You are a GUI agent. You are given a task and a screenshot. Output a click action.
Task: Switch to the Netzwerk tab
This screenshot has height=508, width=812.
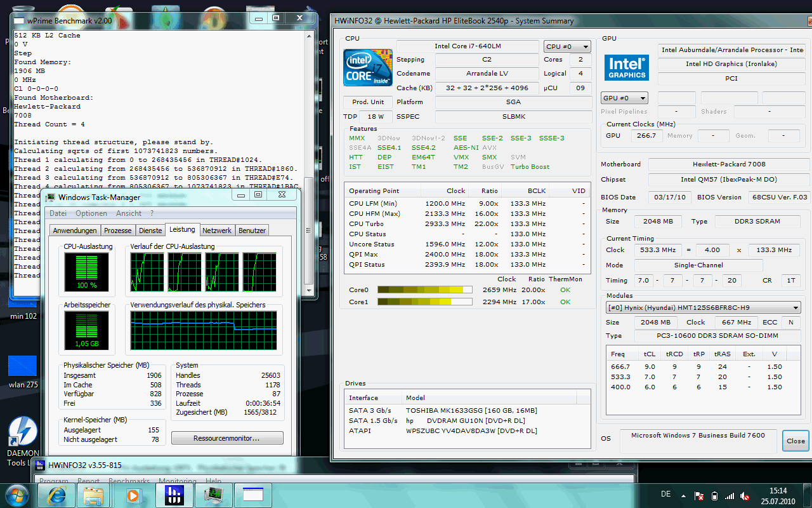(x=217, y=231)
